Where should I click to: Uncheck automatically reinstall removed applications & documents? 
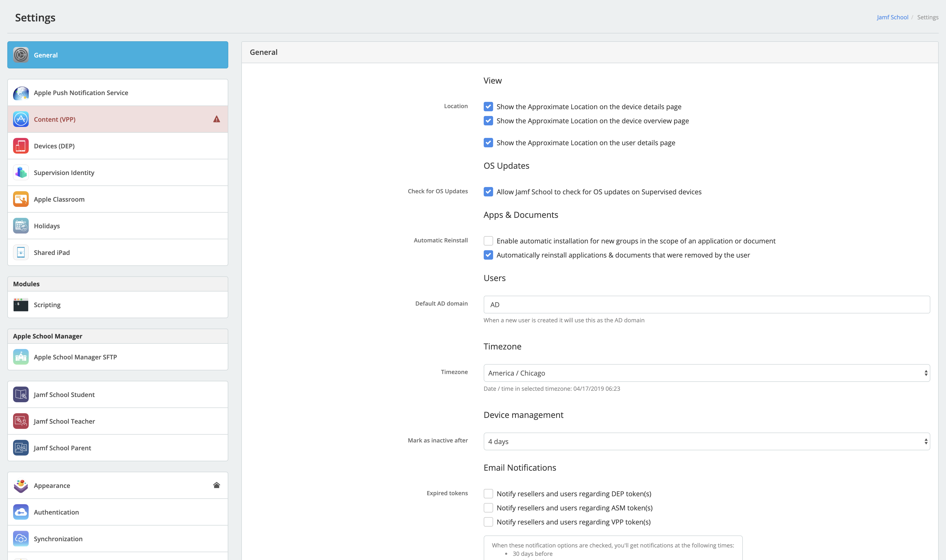pyautogui.click(x=488, y=255)
